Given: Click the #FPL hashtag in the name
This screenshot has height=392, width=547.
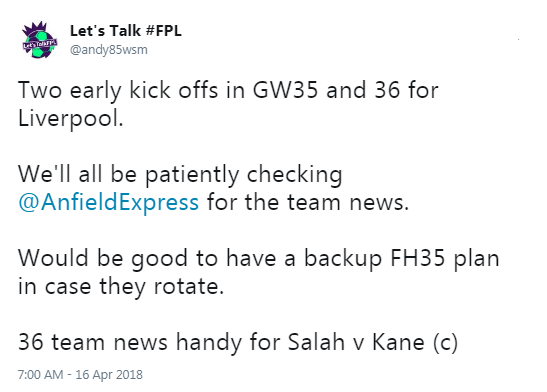Looking at the screenshot, I should (164, 31).
